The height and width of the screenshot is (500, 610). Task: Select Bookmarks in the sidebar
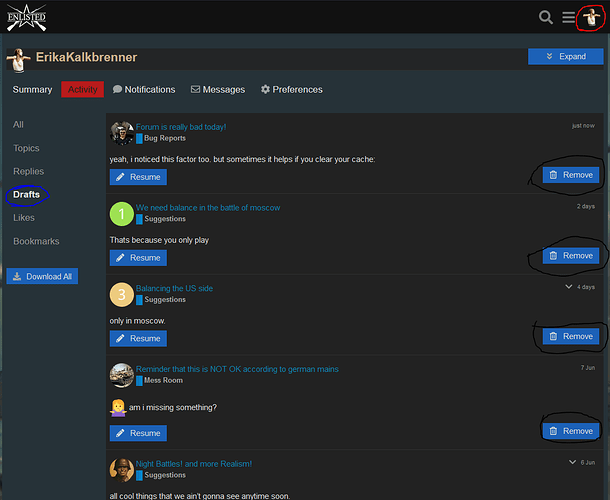pos(35,241)
